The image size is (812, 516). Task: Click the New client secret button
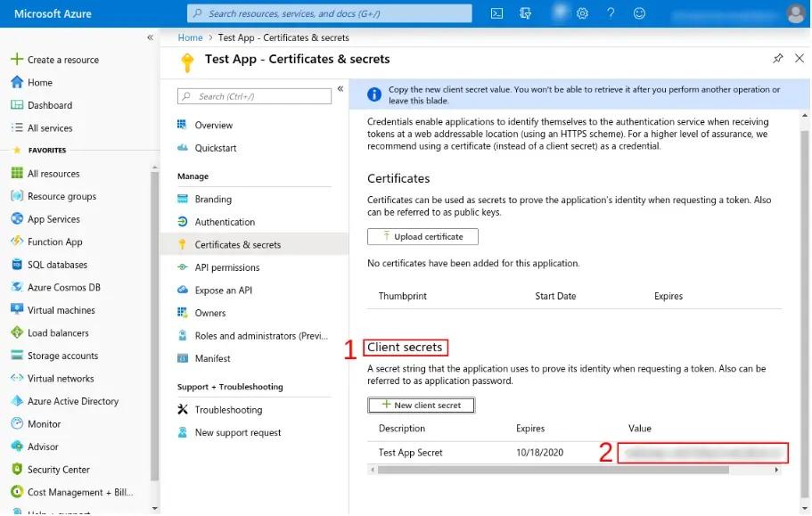[x=421, y=405]
